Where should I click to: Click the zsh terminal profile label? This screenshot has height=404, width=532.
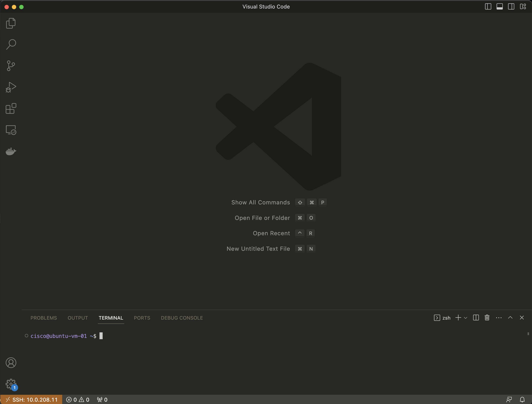442,318
